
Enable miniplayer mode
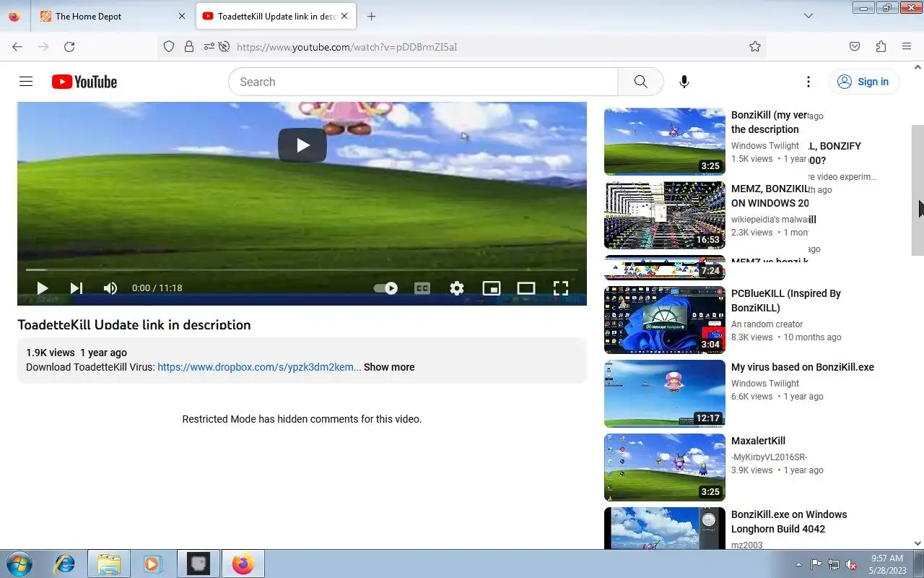pyautogui.click(x=492, y=288)
